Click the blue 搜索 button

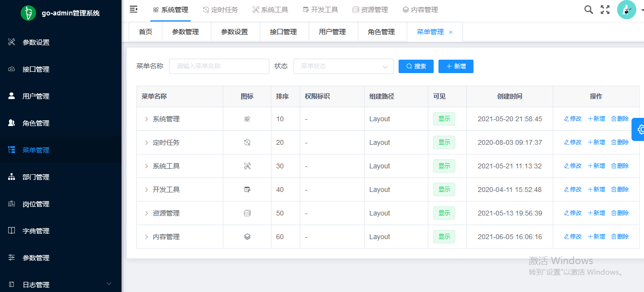416,66
